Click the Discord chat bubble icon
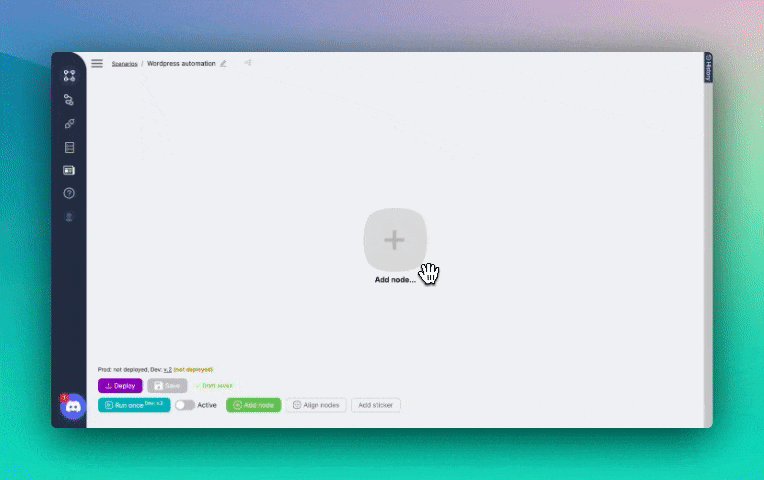Image resolution: width=764 pixels, height=480 pixels. (72, 406)
